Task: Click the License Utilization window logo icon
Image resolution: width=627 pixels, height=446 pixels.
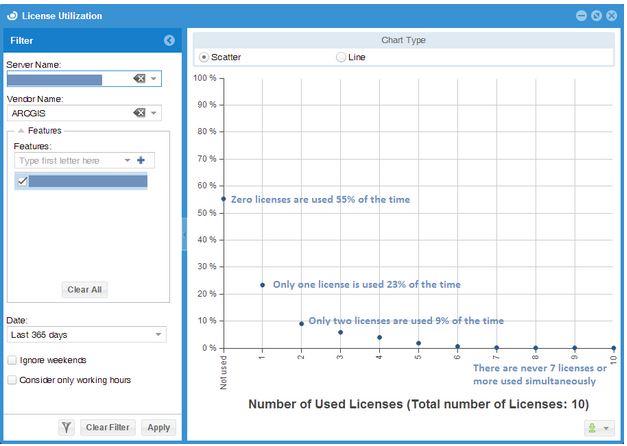Action: 12,15
